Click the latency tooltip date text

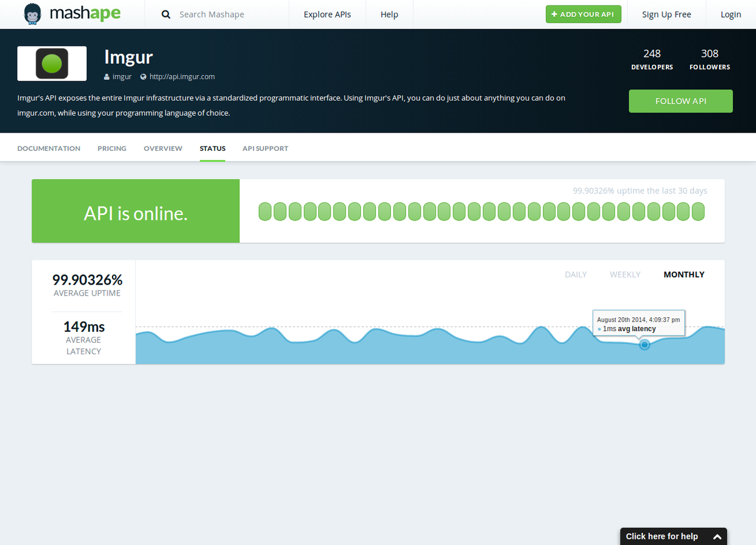638,320
